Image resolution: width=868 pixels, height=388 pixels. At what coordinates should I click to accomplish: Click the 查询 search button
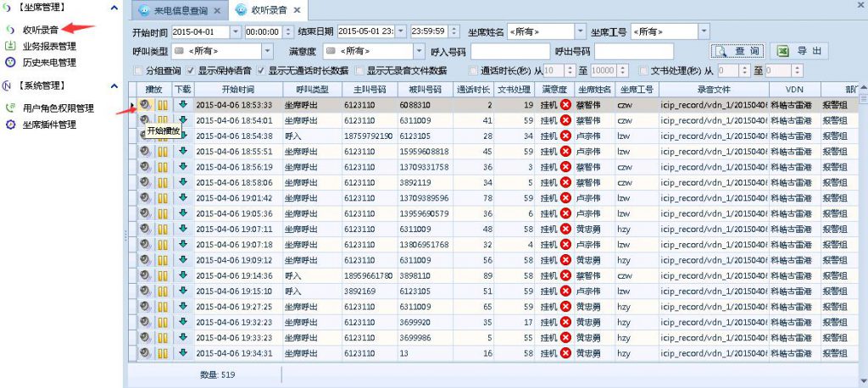coord(737,52)
